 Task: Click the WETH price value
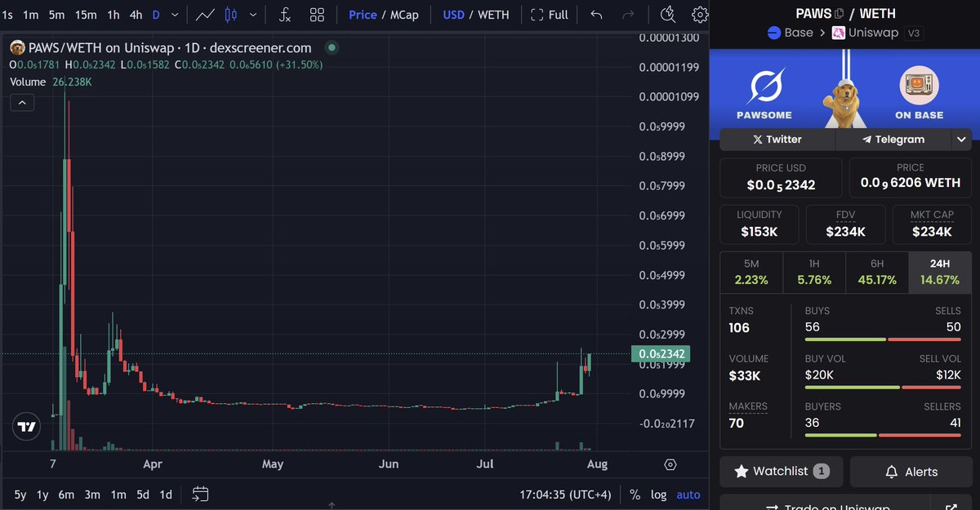click(911, 184)
